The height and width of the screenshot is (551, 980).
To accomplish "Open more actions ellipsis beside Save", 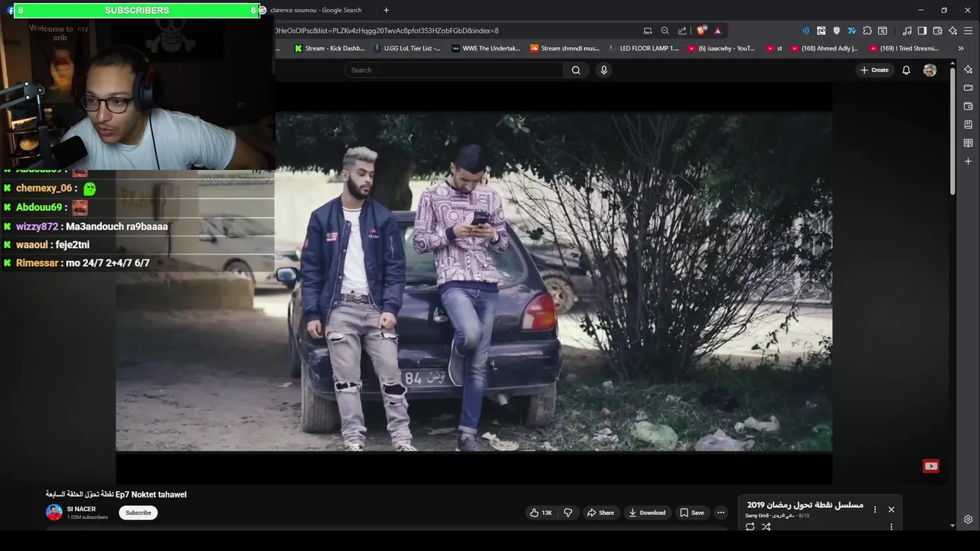I will coord(720,513).
